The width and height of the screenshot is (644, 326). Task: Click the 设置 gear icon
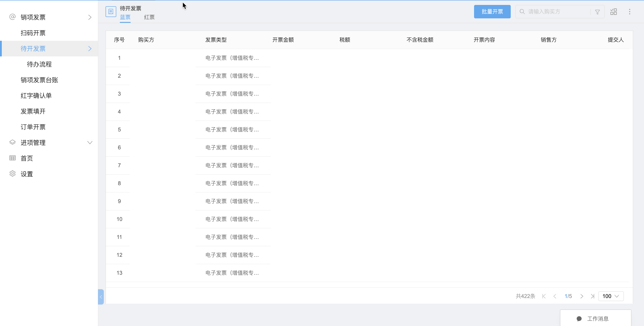click(x=13, y=174)
